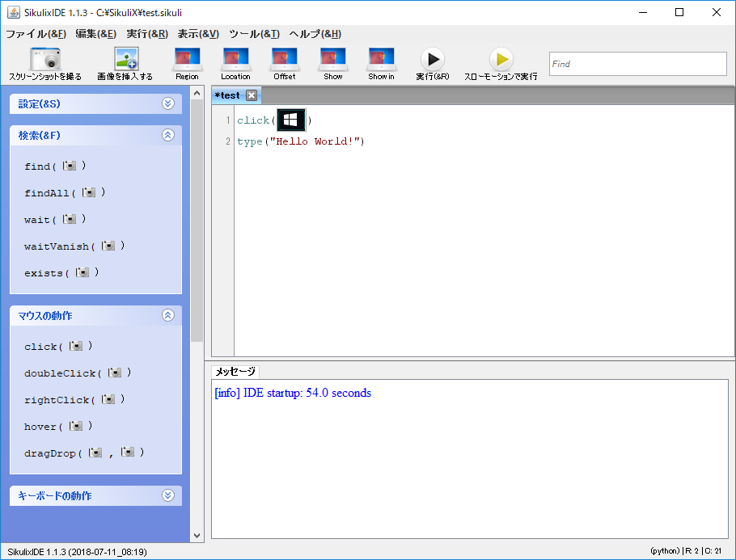Open the ツール(&T) menu
736x560 pixels.
[x=254, y=34]
